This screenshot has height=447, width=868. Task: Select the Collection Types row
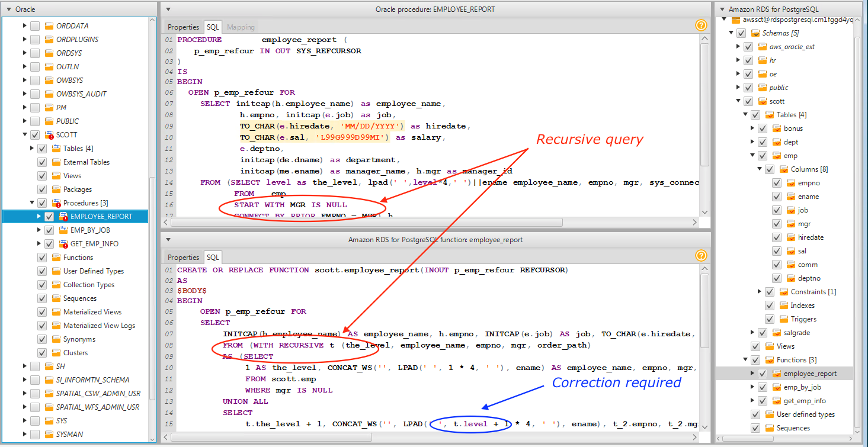pos(88,285)
